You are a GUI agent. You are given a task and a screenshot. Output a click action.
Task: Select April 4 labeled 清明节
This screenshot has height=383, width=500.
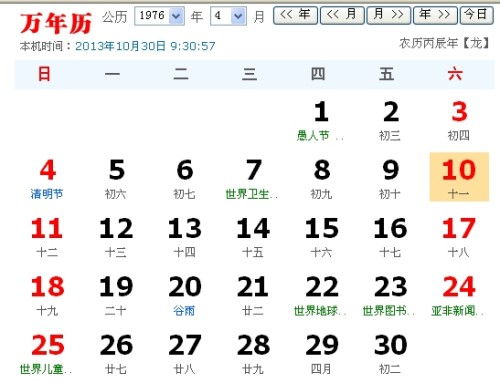tap(47, 179)
